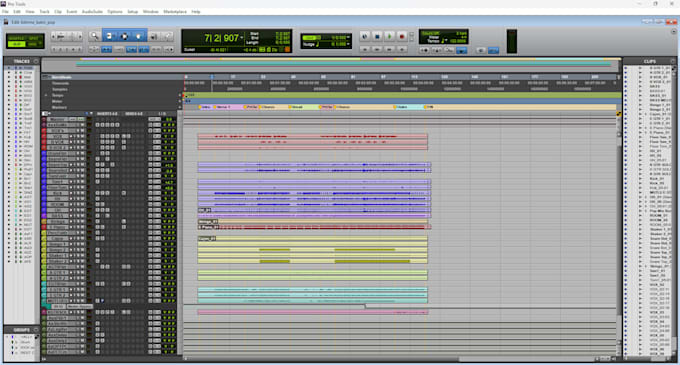Click add marker button on Markers ruler

click(180, 107)
